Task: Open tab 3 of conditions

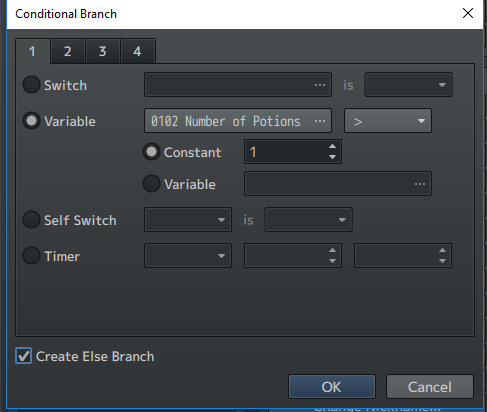Action: point(103,51)
